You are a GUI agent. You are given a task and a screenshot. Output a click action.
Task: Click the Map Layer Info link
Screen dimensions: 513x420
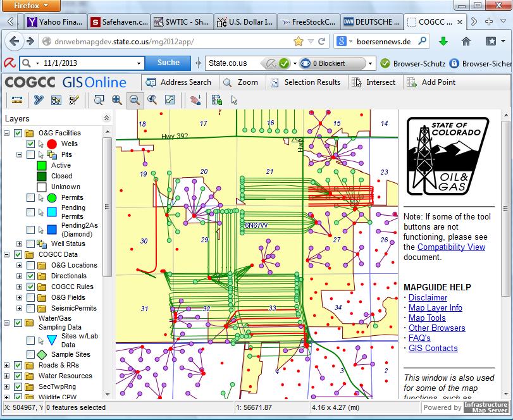pyautogui.click(x=435, y=308)
